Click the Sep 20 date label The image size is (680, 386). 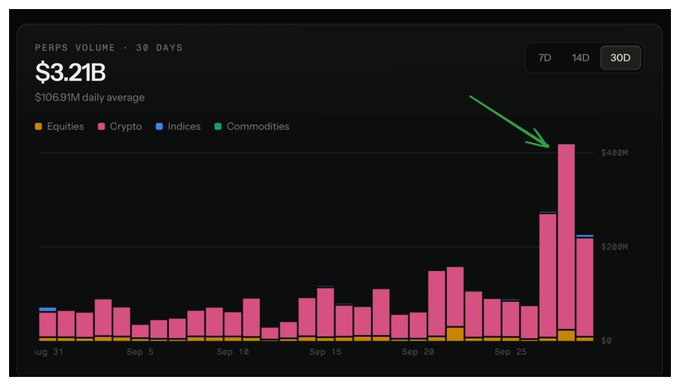coord(418,352)
